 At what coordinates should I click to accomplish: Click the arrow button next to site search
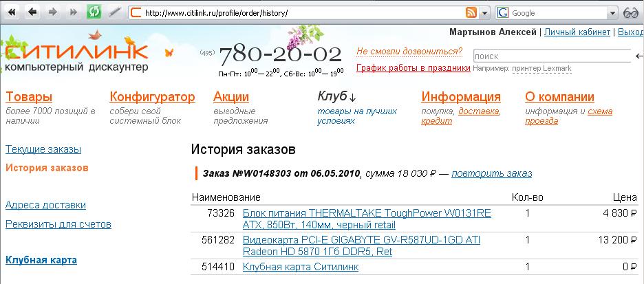pos(639,56)
